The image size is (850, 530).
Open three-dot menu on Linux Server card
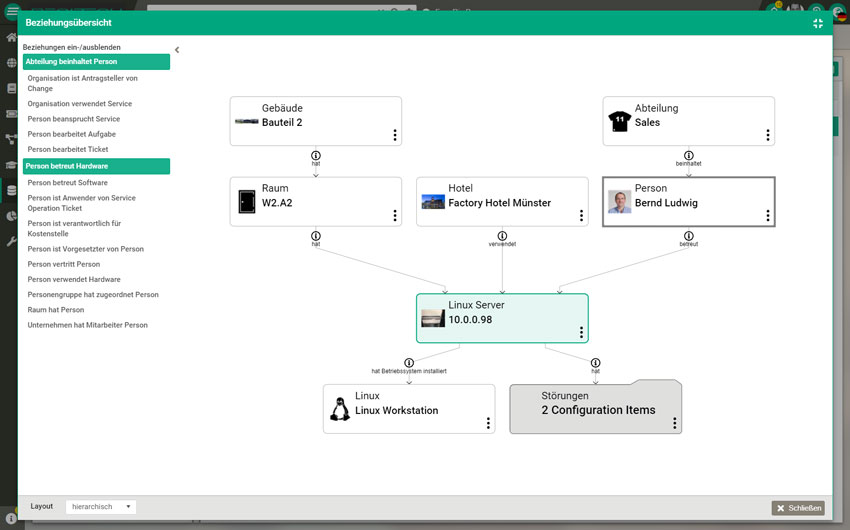(581, 332)
